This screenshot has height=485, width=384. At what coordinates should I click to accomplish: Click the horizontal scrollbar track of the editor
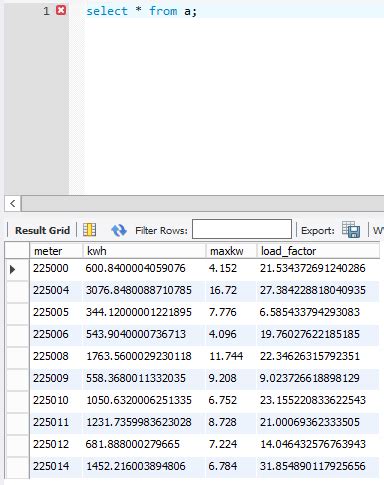[203, 203]
